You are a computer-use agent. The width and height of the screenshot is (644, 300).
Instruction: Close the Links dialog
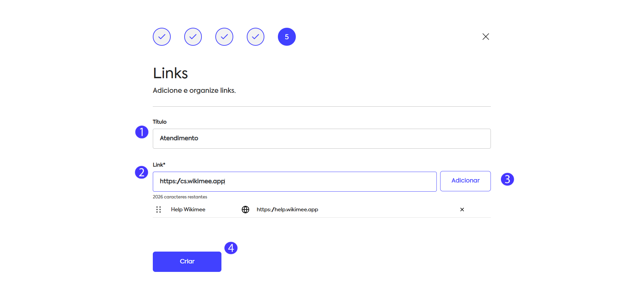click(486, 37)
